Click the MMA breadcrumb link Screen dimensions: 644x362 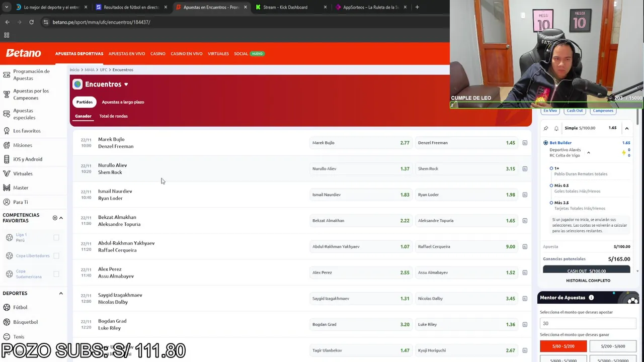coord(90,70)
